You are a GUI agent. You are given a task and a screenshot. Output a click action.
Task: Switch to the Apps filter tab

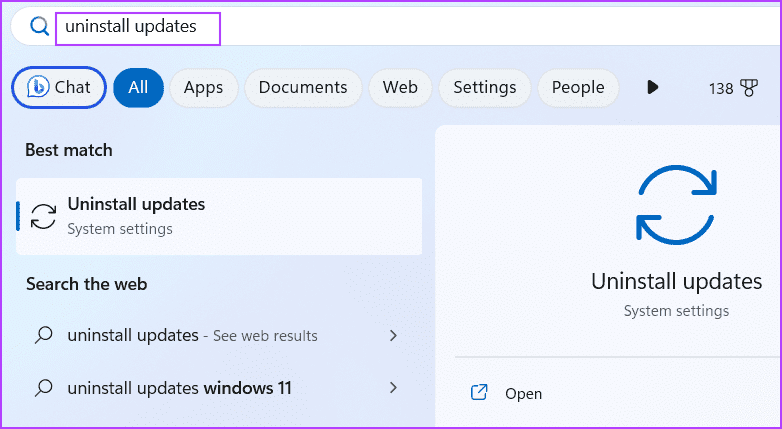point(203,88)
